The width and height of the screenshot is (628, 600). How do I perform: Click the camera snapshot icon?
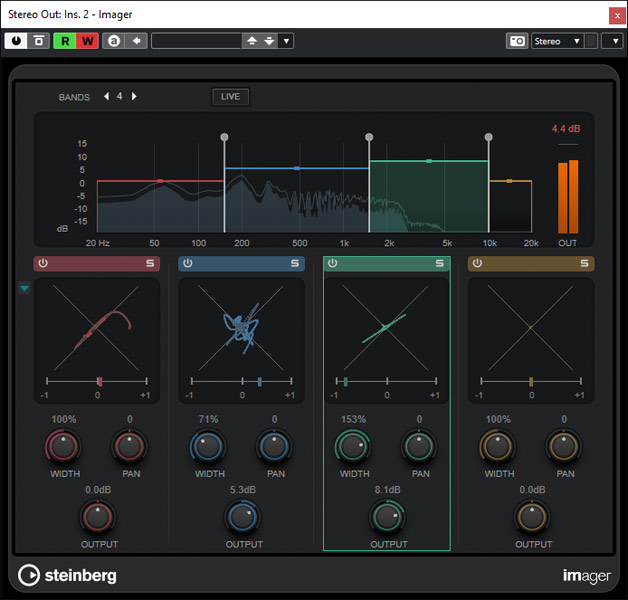(516, 41)
